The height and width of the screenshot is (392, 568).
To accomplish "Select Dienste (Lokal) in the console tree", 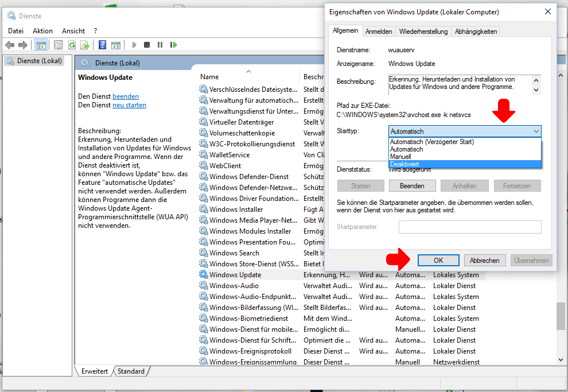I will click(x=39, y=61).
